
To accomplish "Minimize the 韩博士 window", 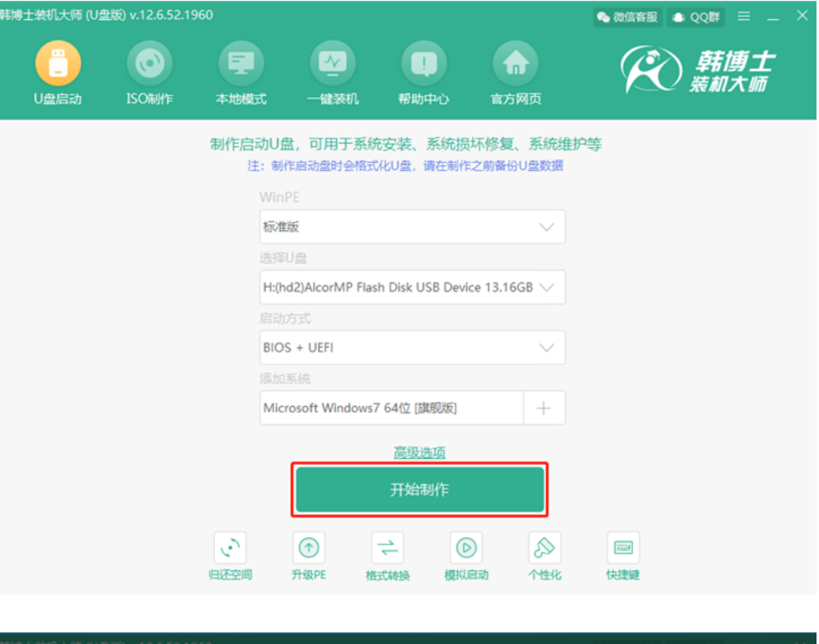I will 773,18.
